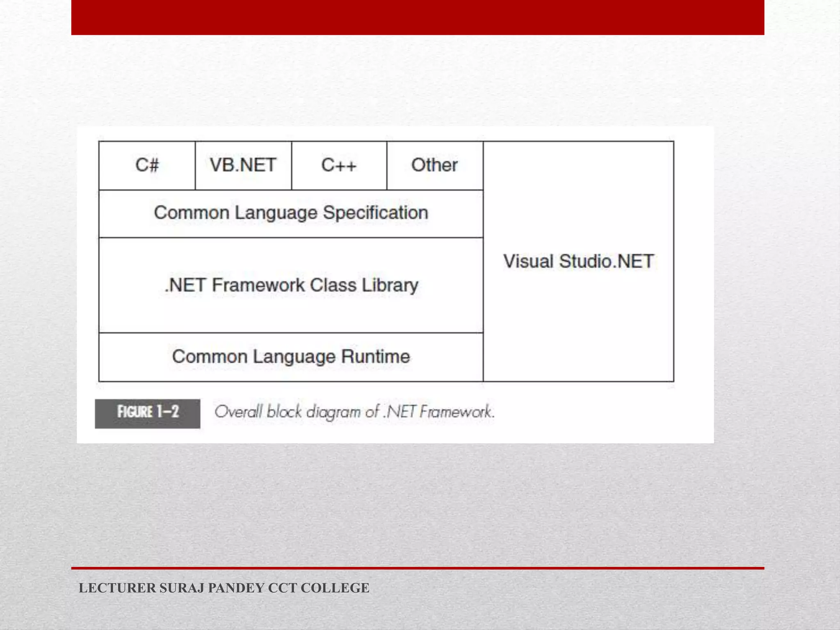Viewport: 840px width, 630px height.
Task: Click the C# block in diagram
Action: [147, 165]
